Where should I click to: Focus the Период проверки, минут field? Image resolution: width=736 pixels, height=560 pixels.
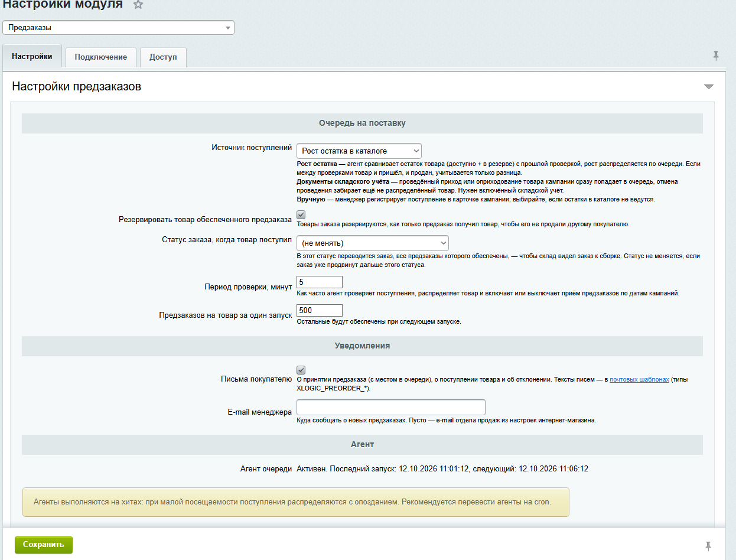[x=320, y=282]
